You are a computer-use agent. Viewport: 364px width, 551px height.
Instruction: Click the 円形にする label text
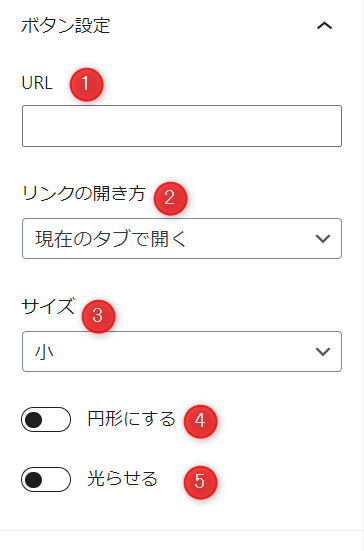click(131, 419)
